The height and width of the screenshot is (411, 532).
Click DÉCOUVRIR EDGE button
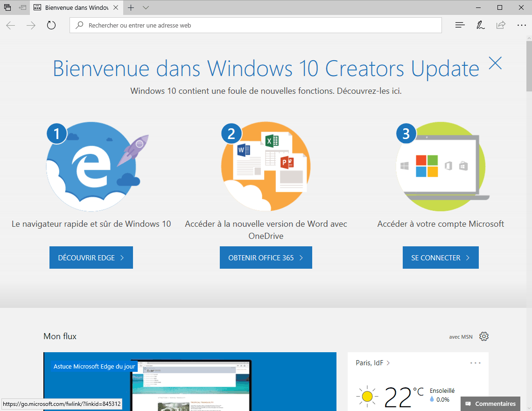coord(91,258)
